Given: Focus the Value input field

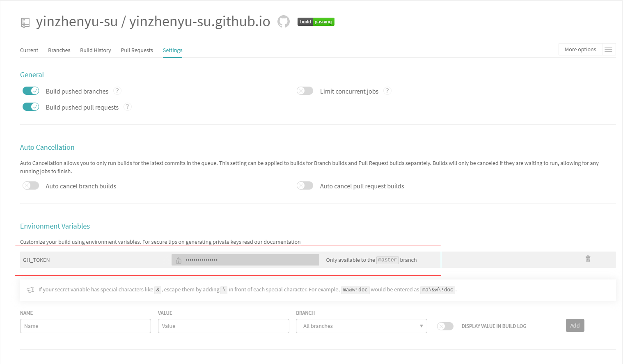Looking at the screenshot, I should pos(224,326).
